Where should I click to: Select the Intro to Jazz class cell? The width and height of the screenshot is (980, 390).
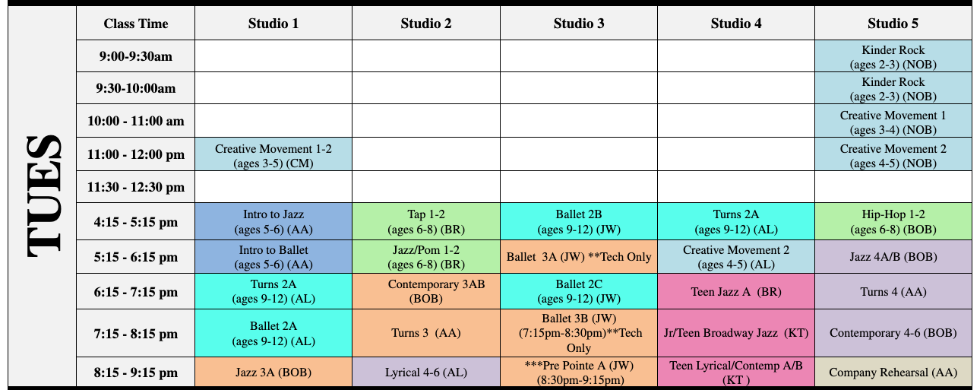click(x=273, y=221)
